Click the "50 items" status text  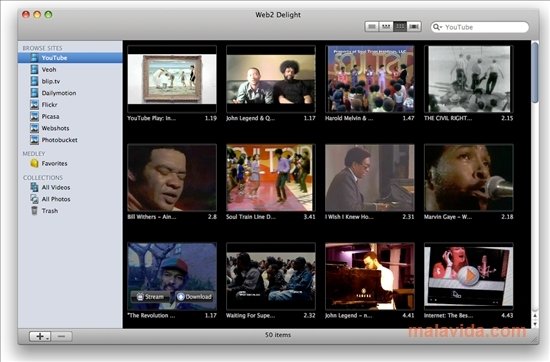coord(278,335)
